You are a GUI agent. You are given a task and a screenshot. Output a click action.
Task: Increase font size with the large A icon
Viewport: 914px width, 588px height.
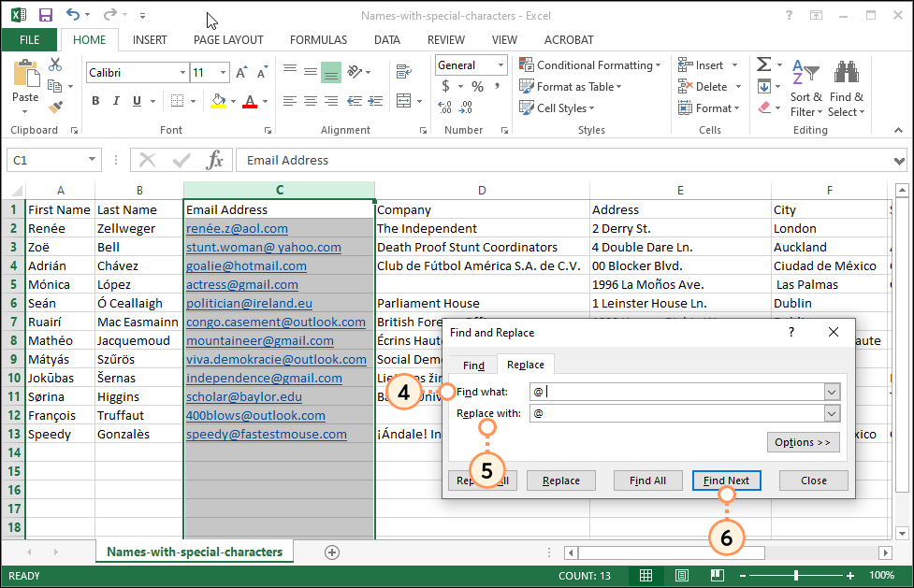tap(242, 72)
